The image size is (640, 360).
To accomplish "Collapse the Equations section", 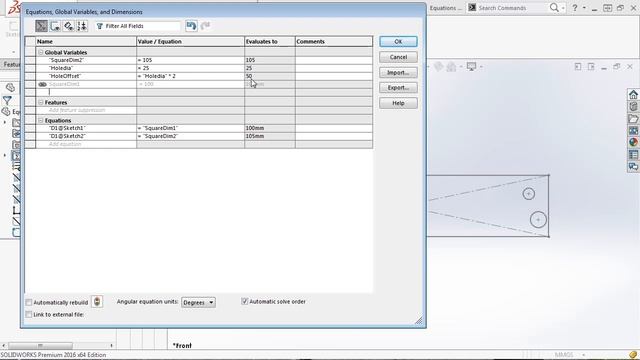I will (x=40, y=120).
